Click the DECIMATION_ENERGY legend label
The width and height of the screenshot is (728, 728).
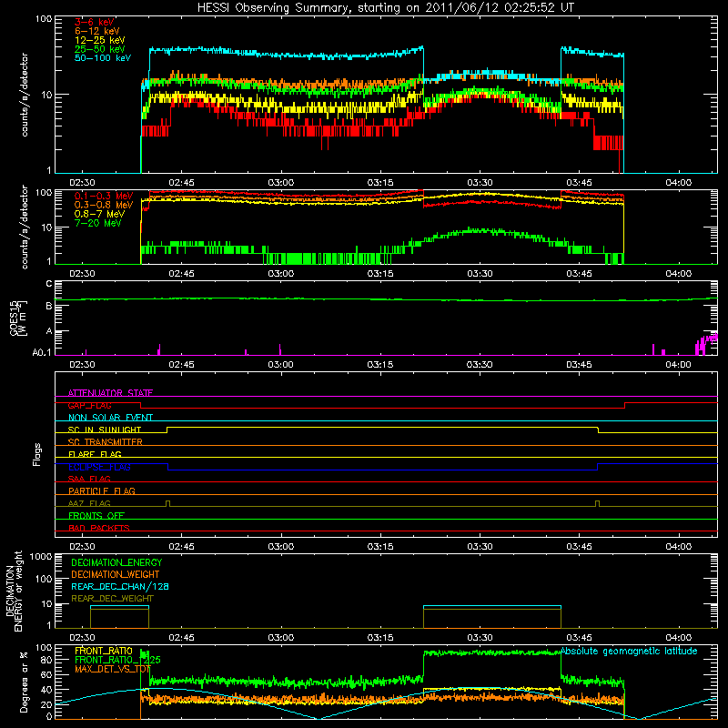click(116, 562)
